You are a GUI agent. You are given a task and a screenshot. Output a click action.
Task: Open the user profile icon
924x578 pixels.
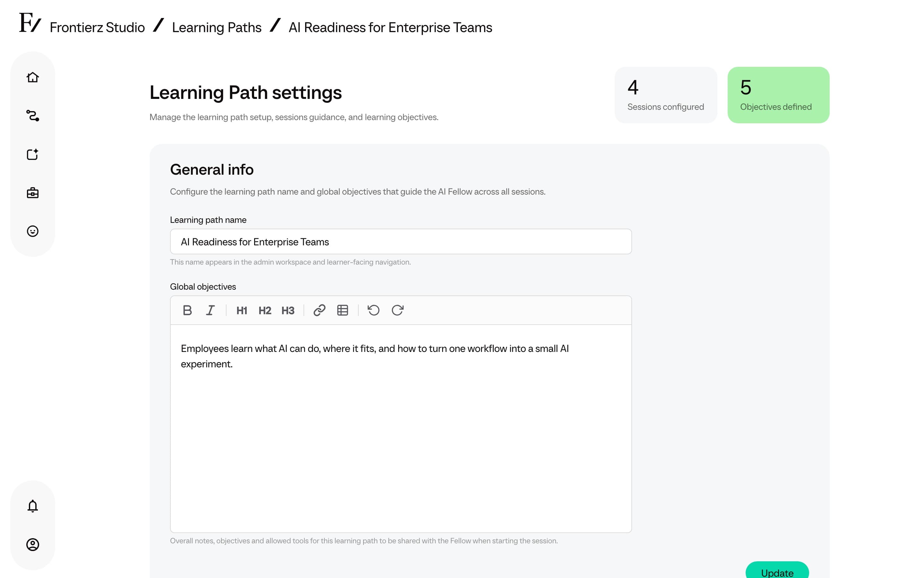(x=32, y=544)
